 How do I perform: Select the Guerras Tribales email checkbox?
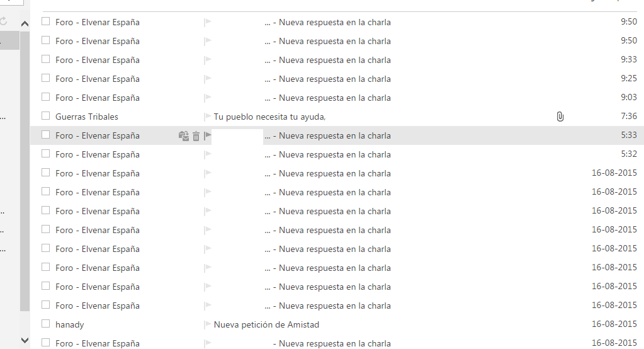click(45, 116)
